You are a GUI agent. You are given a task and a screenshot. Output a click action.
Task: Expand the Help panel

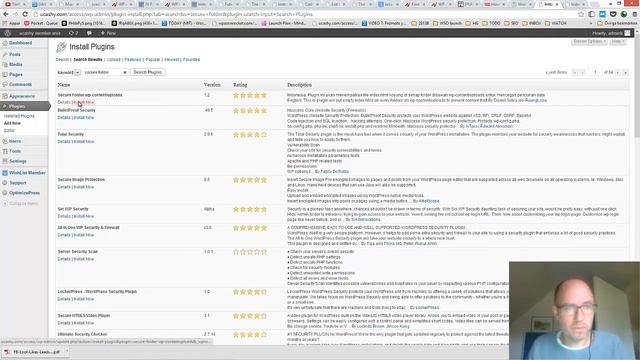pos(618,42)
